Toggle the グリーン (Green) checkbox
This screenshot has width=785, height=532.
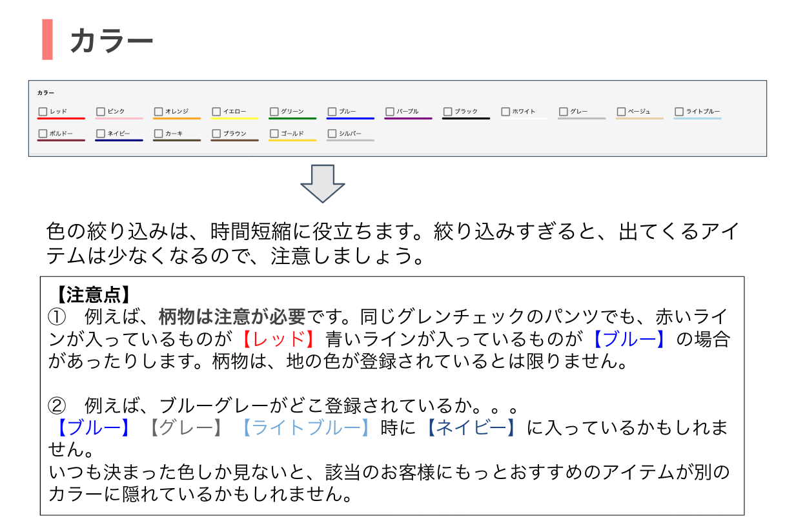[274, 112]
